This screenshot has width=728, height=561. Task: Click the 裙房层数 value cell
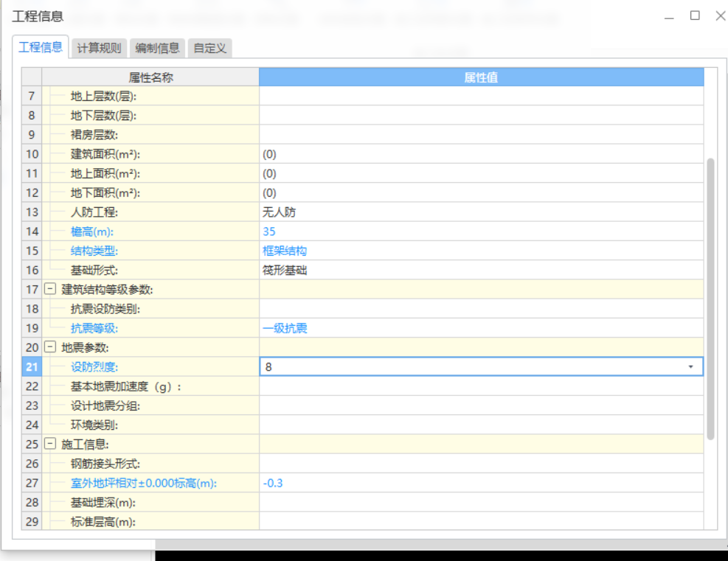coord(481,135)
